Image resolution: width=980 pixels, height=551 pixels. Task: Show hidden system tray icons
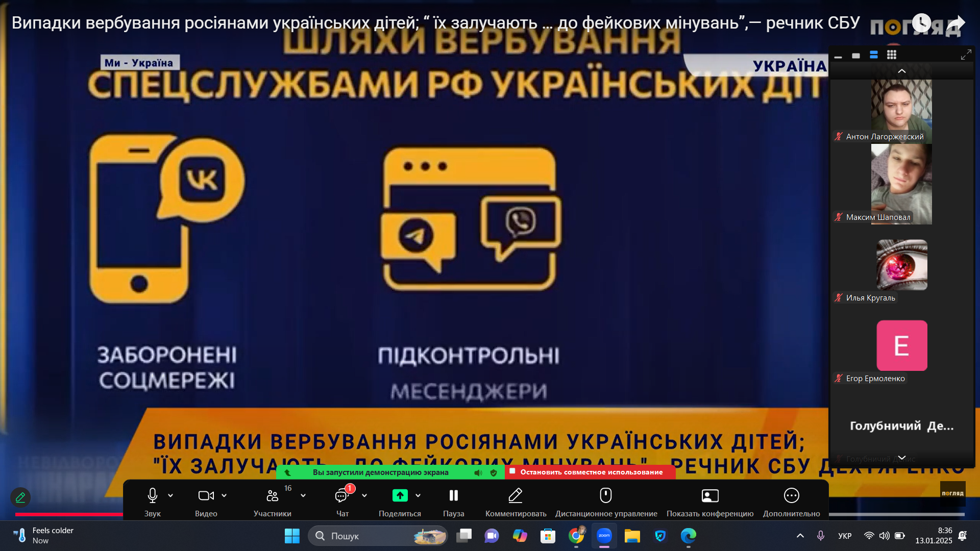[x=800, y=536]
